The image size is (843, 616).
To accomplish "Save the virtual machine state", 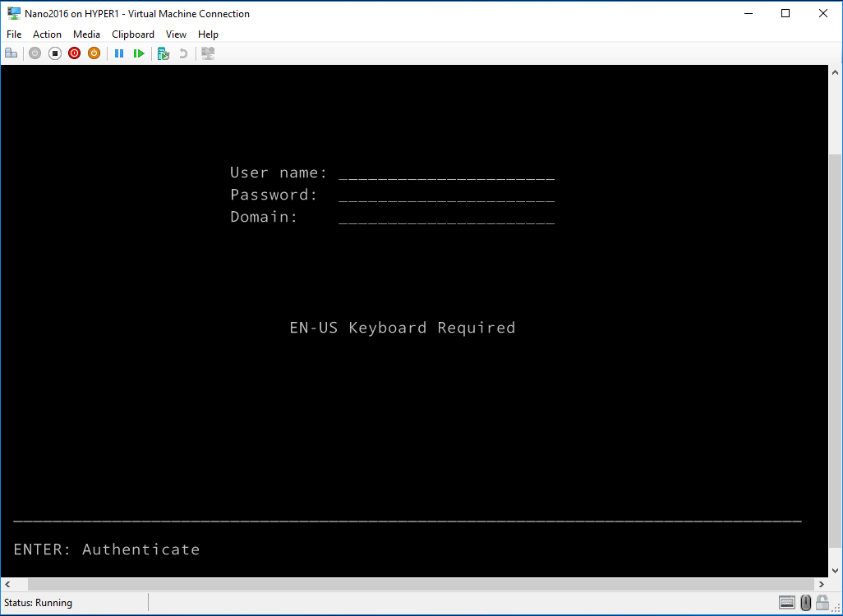I will coord(94,53).
